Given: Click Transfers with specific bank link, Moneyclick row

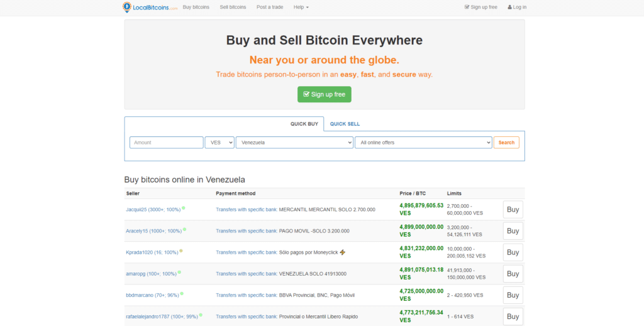Looking at the screenshot, I should point(247,252).
